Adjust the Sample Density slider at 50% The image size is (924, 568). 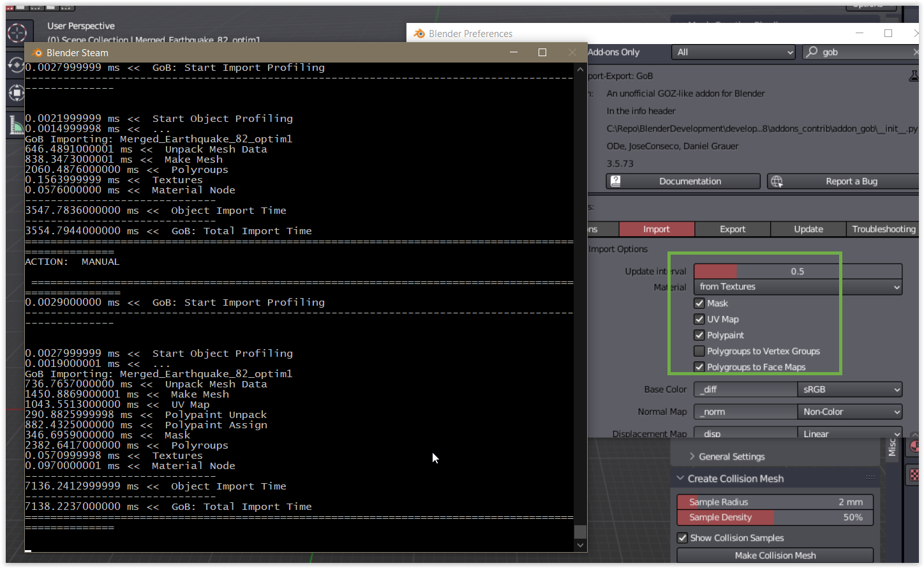[775, 517]
